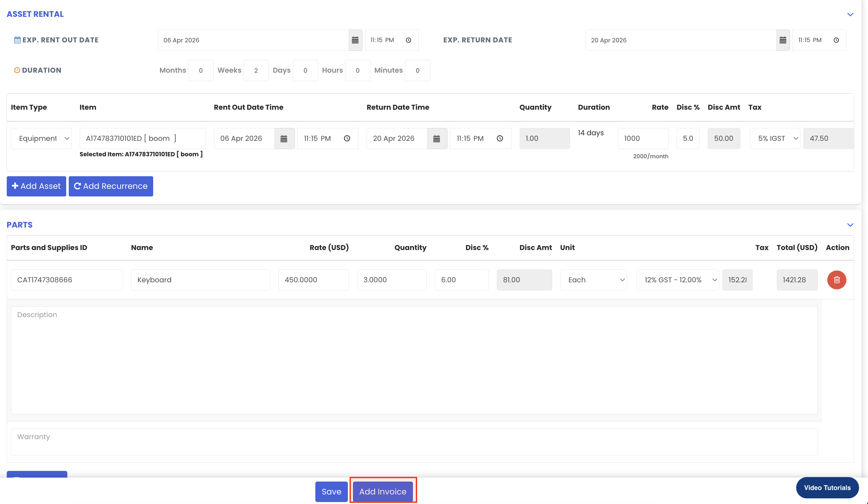Open the 12% GST tax dropdown
868x504 pixels.
[677, 280]
